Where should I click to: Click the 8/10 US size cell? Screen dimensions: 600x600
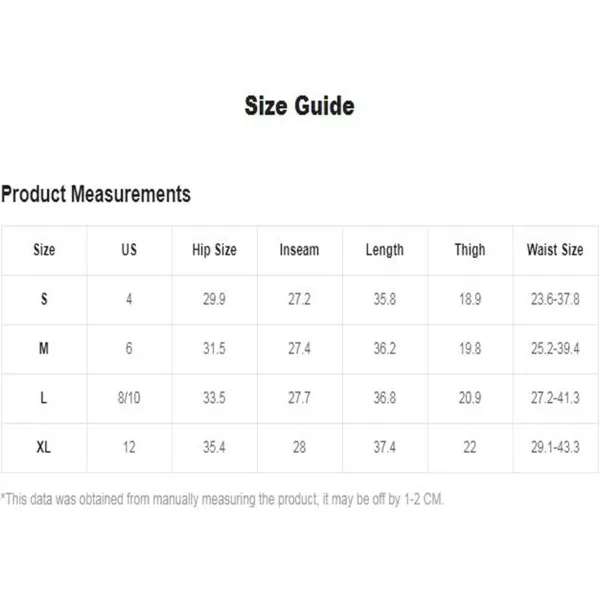pos(129,398)
